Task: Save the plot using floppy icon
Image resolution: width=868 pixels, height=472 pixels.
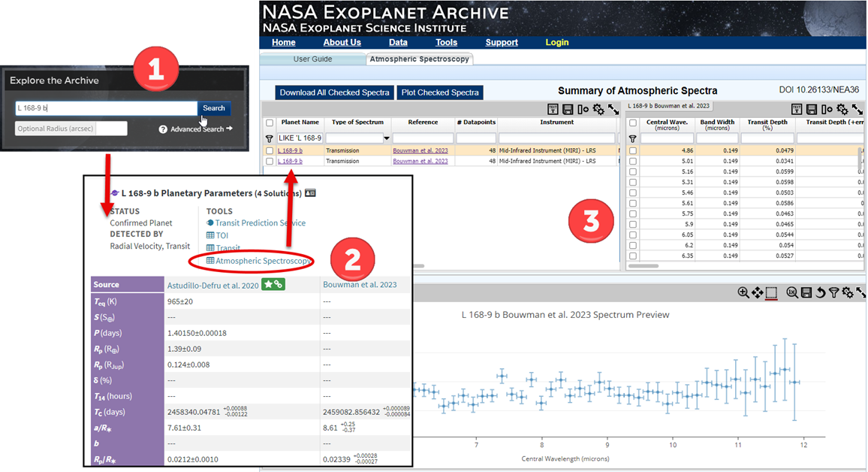Action: pyautogui.click(x=806, y=292)
